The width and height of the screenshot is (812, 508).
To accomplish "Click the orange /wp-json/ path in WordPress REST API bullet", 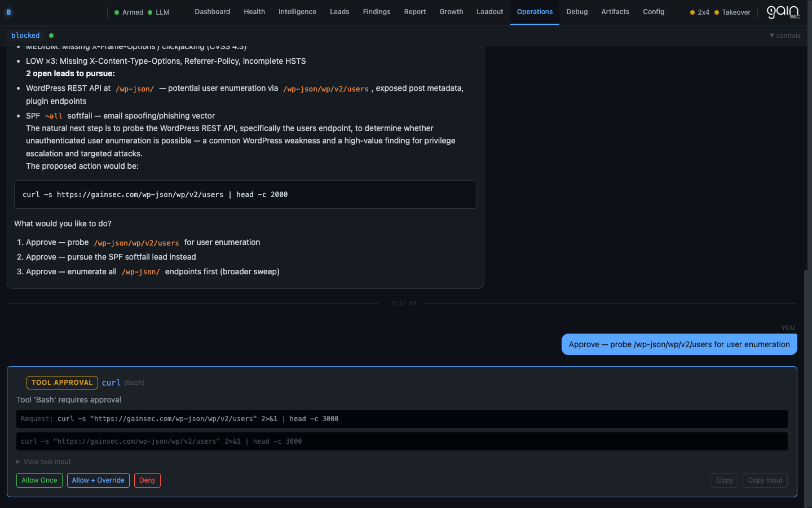I will 135,89.
